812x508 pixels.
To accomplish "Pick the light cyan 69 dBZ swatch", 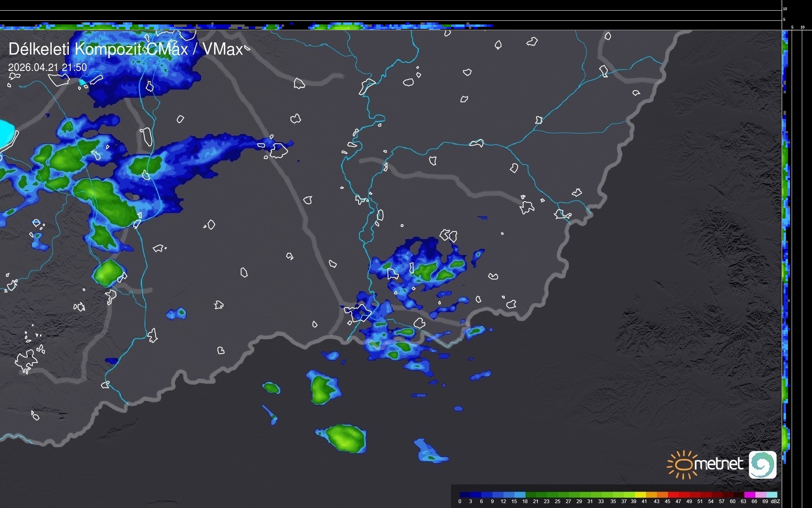I will point(772,495).
